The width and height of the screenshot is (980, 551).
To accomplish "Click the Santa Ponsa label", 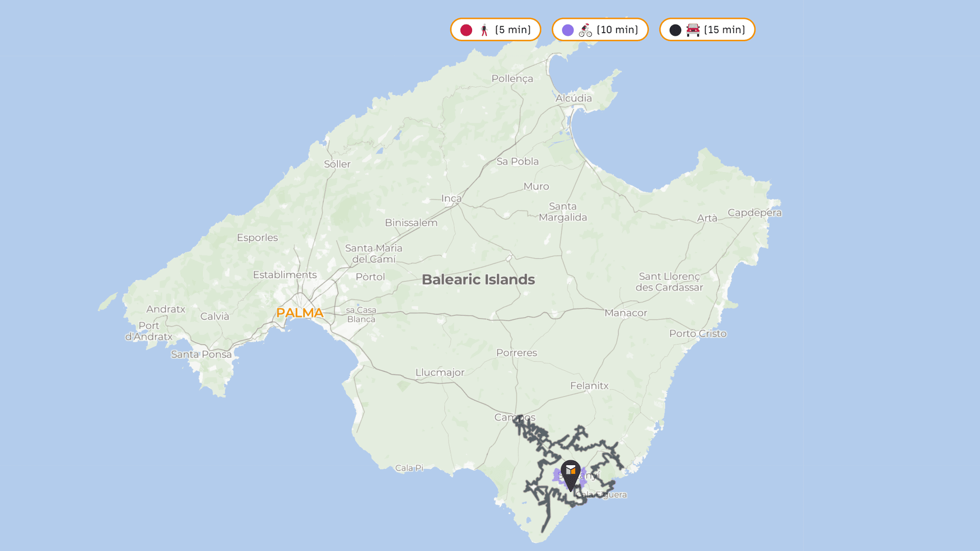I will click(x=201, y=354).
